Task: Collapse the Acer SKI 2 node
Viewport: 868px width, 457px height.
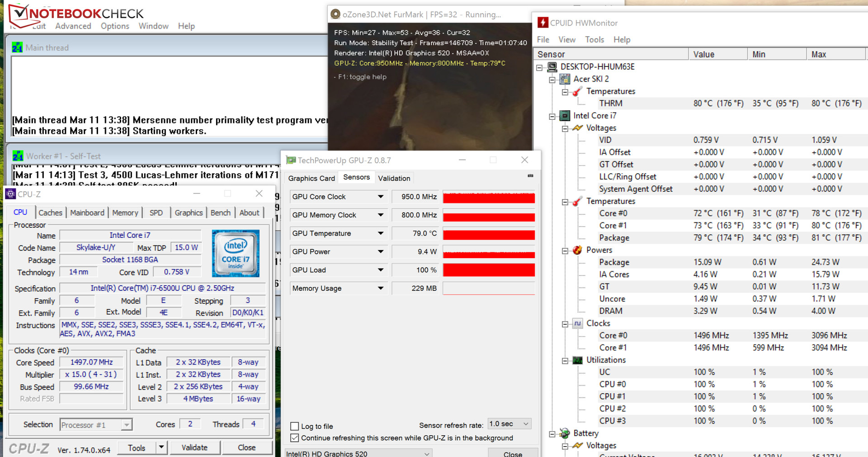Action: click(552, 80)
